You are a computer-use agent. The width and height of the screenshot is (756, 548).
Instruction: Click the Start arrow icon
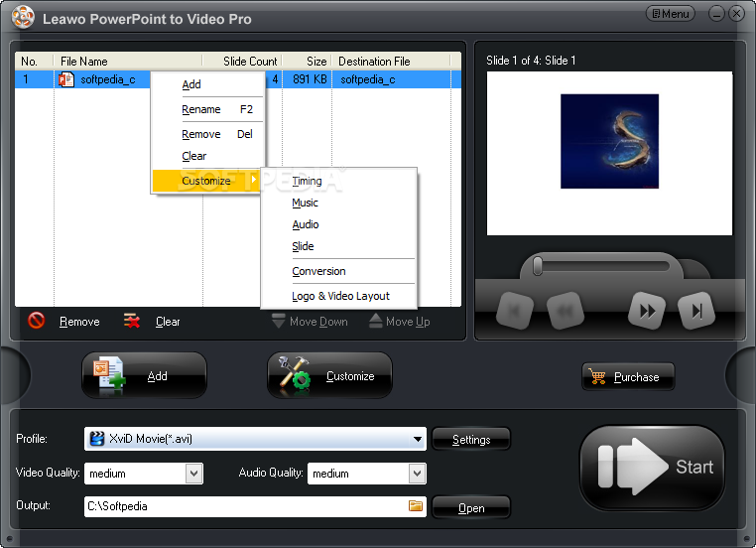pos(632,467)
